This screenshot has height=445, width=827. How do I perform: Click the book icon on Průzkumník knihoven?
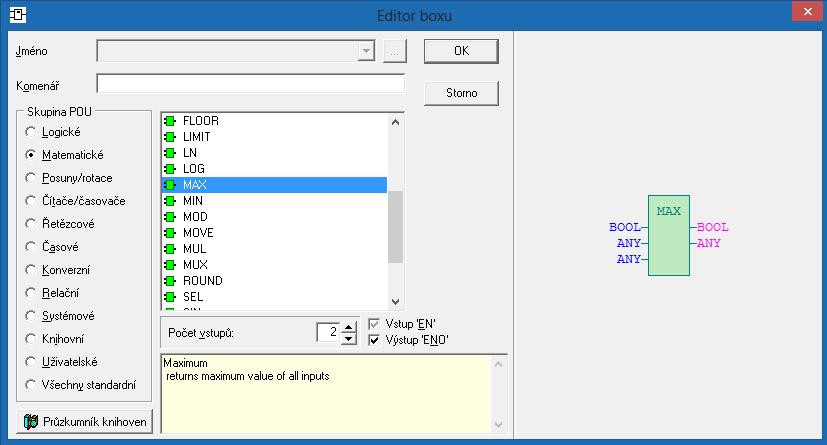click(x=31, y=422)
